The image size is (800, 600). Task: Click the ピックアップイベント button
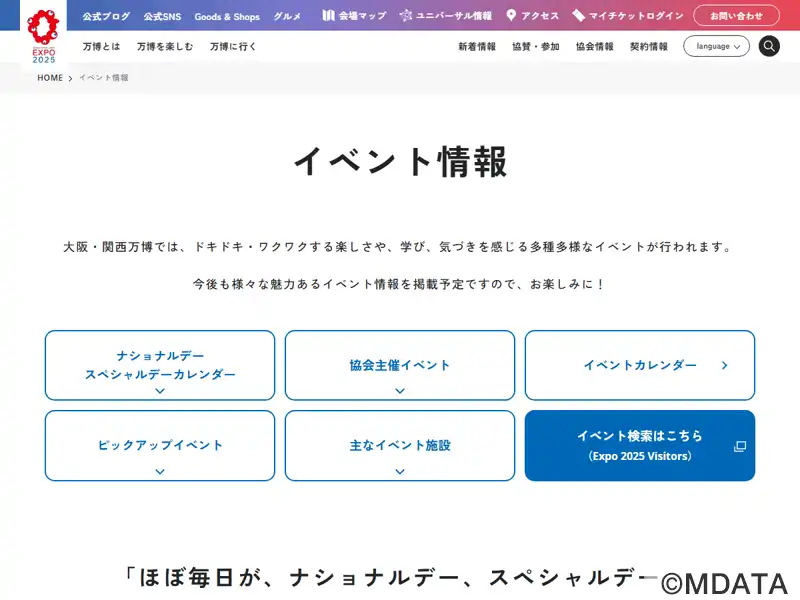pos(160,445)
